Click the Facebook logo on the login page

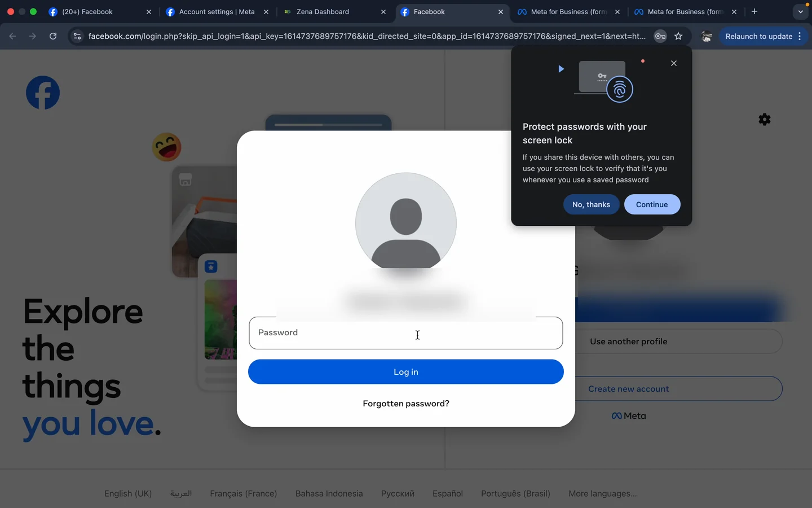pyautogui.click(x=43, y=93)
